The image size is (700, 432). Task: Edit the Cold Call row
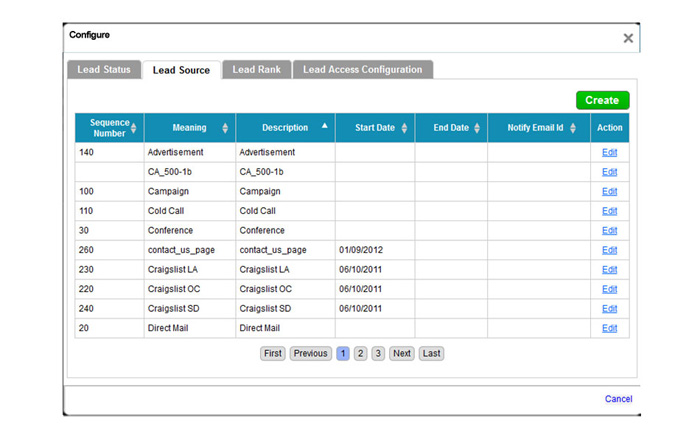pyautogui.click(x=609, y=211)
